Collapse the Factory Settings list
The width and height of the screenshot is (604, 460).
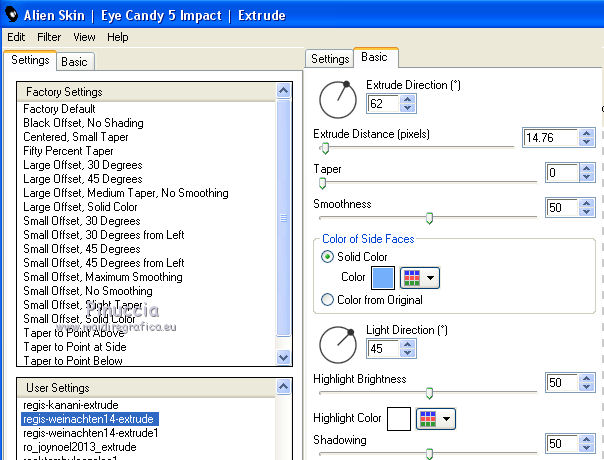point(284,91)
